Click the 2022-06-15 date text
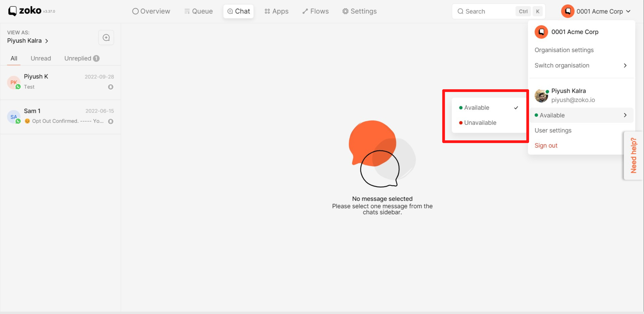Image resolution: width=644 pixels, height=314 pixels. 99,111
